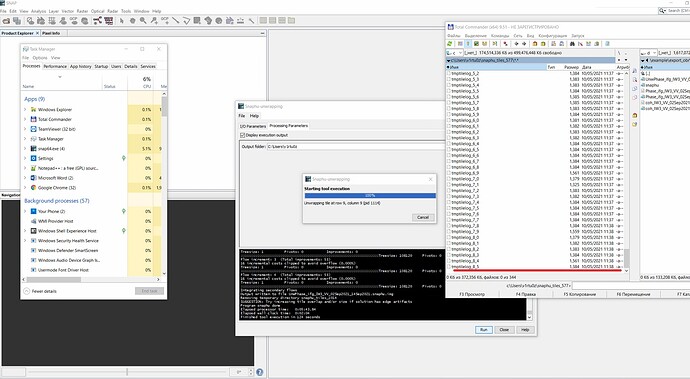The image size is (690, 379).
Task: Click the Your Phone icon in background processes
Action: [x=33, y=211]
